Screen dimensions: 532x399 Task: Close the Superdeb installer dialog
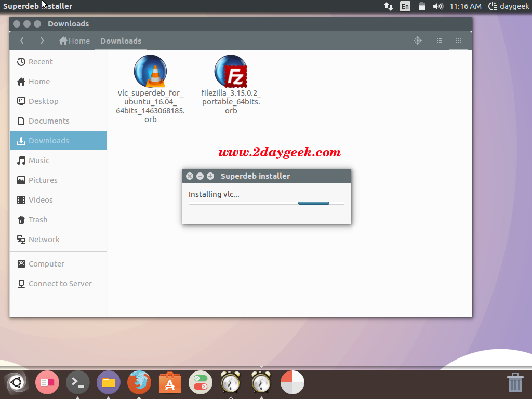click(190, 176)
